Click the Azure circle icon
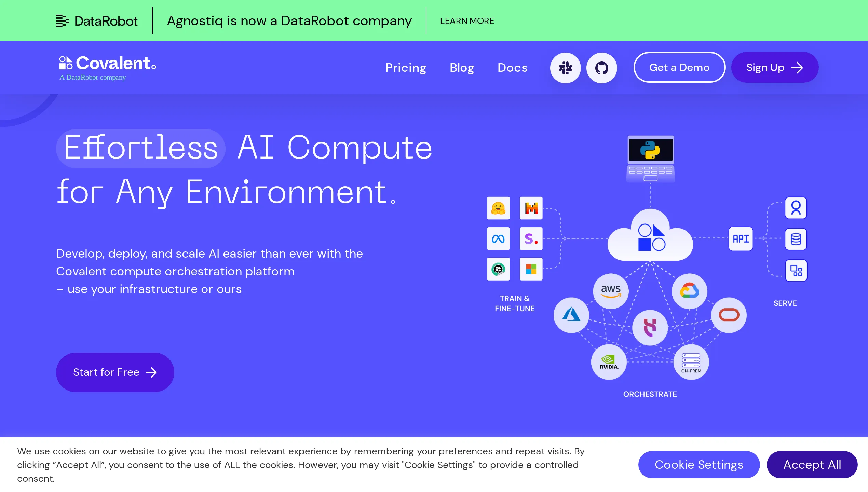Viewport: 868px width, 492px height. click(x=571, y=315)
